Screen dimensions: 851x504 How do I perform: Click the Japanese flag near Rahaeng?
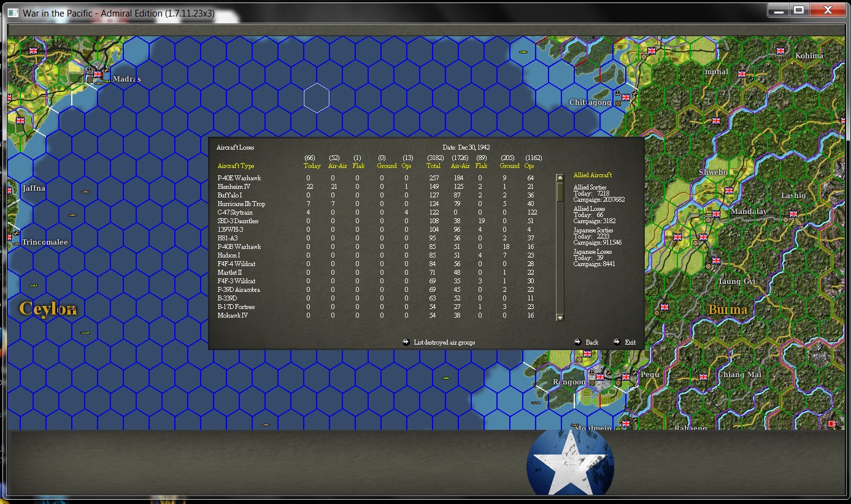pyautogui.click(x=832, y=423)
